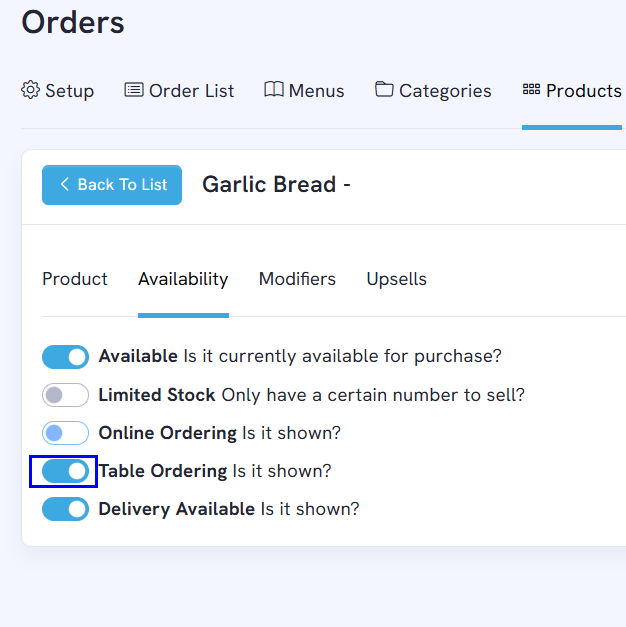Viewport: 626px width, 627px height.
Task: Click the Setup gear icon
Action: point(31,90)
